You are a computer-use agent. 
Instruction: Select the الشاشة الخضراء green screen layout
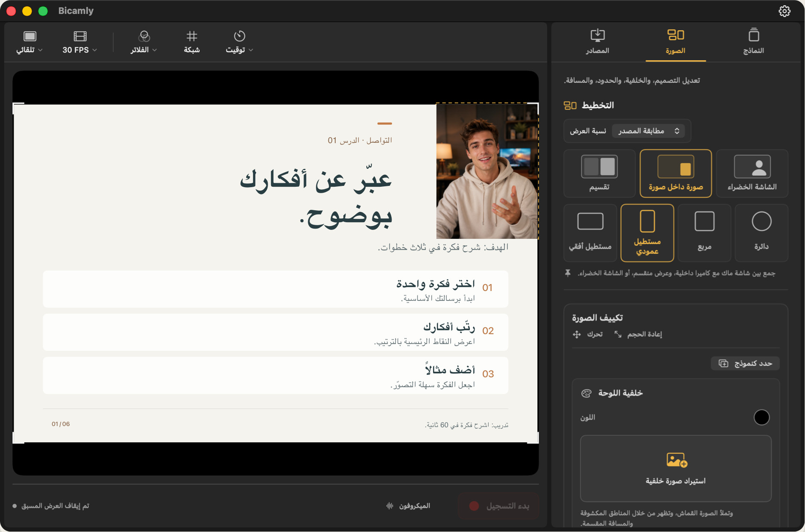(752, 173)
